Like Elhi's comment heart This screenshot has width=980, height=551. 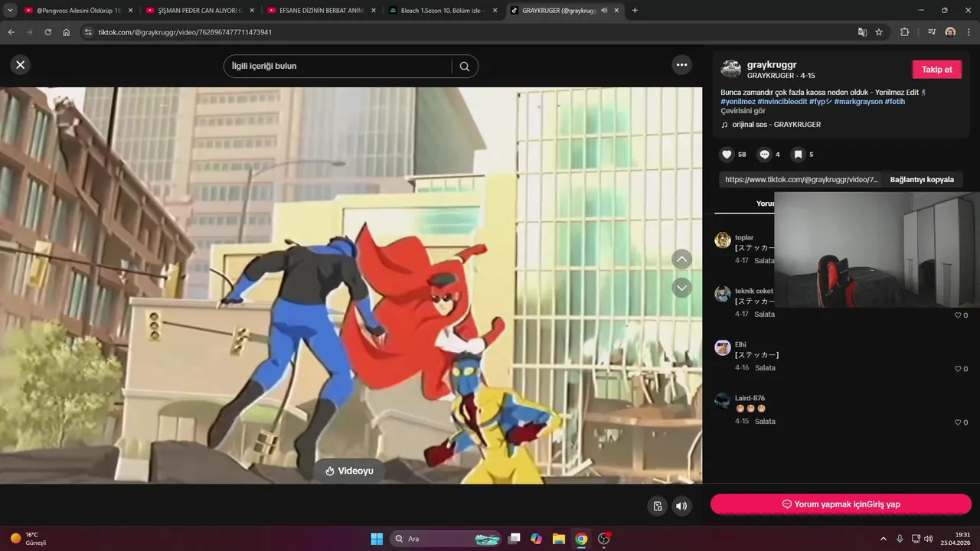pos(957,369)
